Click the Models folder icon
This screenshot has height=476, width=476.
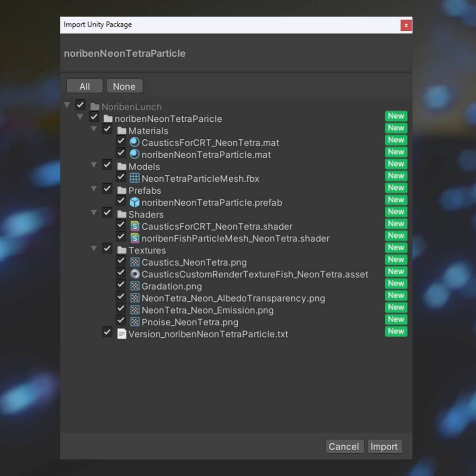(122, 166)
